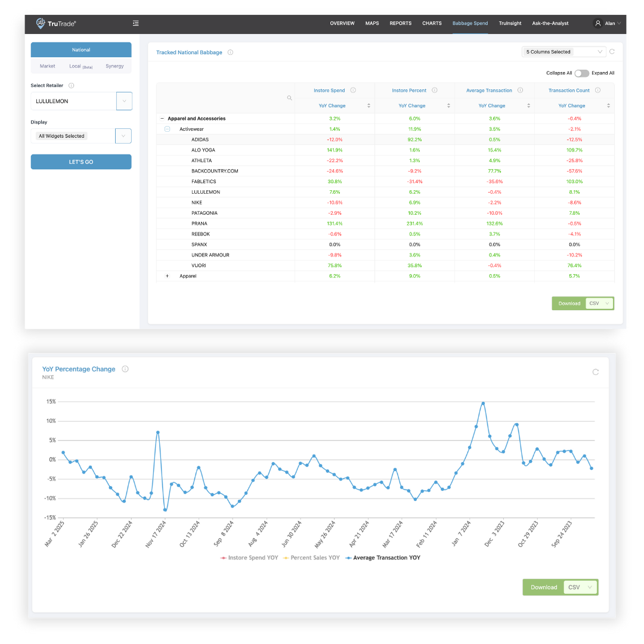The height and width of the screenshot is (644, 644).
Task: Click the LET'S GO button
Action: point(81,162)
